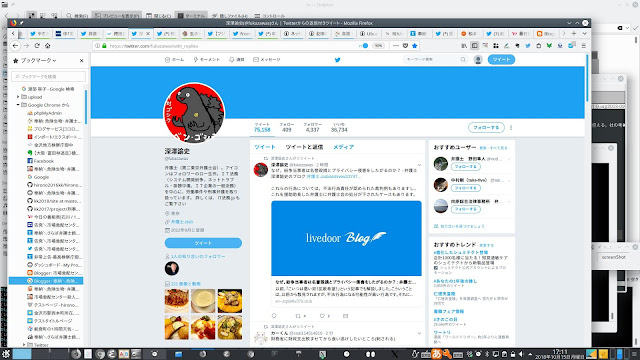View the 4,337 followers stat
The image size is (640, 360).
point(312,127)
